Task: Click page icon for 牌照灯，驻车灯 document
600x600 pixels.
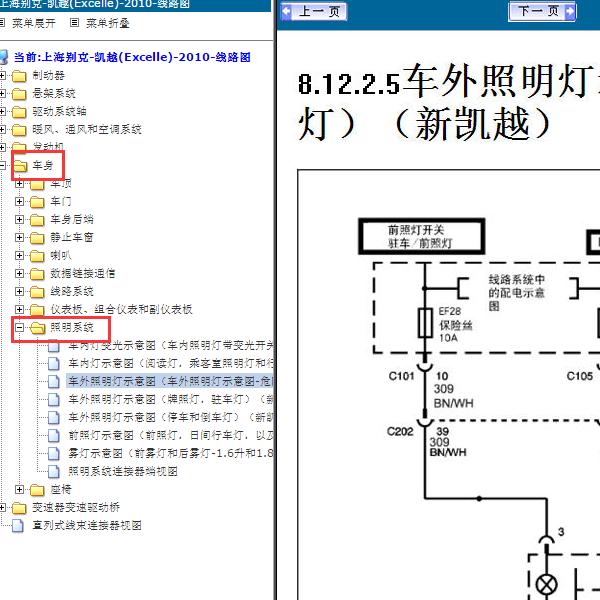Action: coord(54,399)
